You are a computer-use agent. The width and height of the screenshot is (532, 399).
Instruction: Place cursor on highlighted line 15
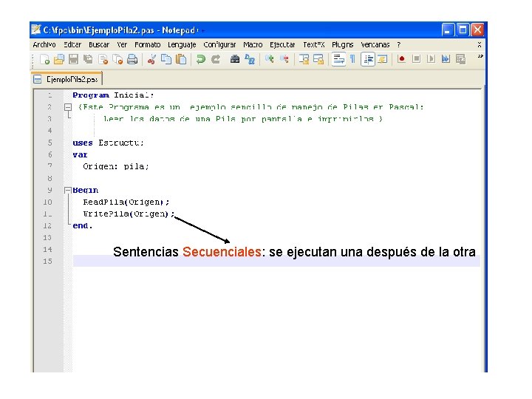tap(276, 262)
